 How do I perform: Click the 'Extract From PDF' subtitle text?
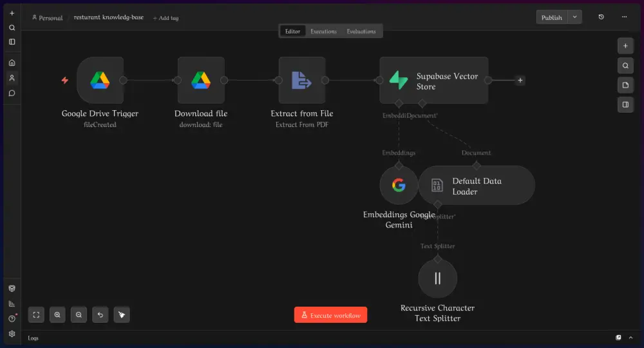302,124
